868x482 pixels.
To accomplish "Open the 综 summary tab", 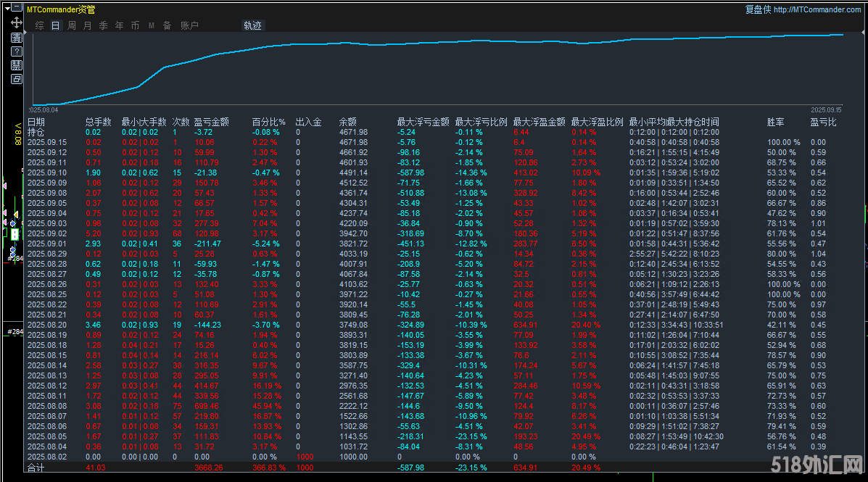I will (40, 25).
